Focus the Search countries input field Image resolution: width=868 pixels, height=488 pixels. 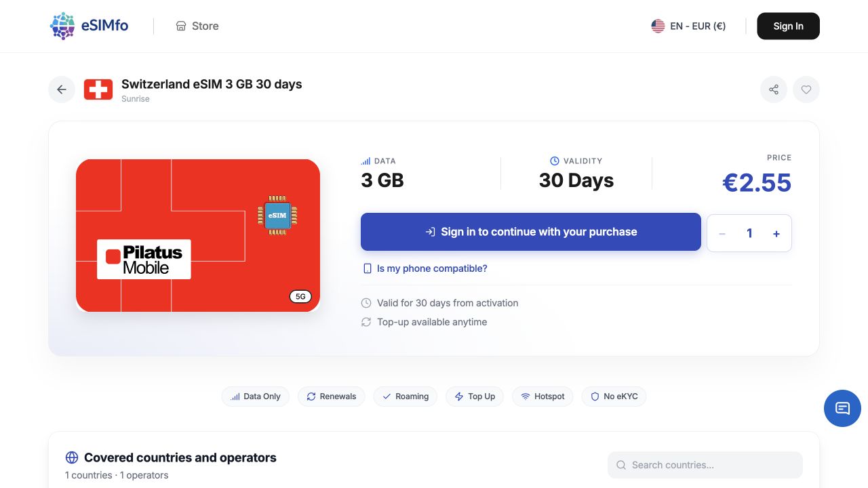[x=705, y=465]
